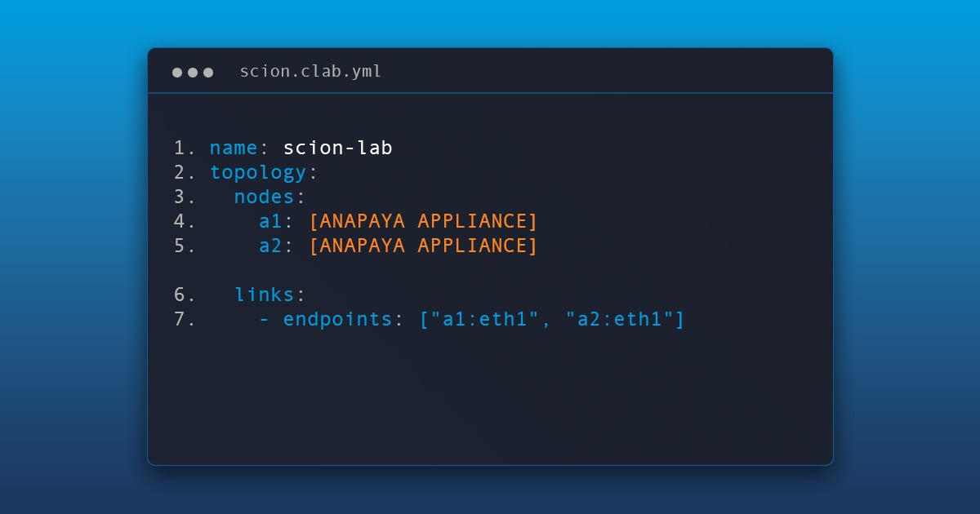980x514 pixels.
Task: Click [ANAPAYA APPLIANCE] on line 4
Action: (423, 222)
